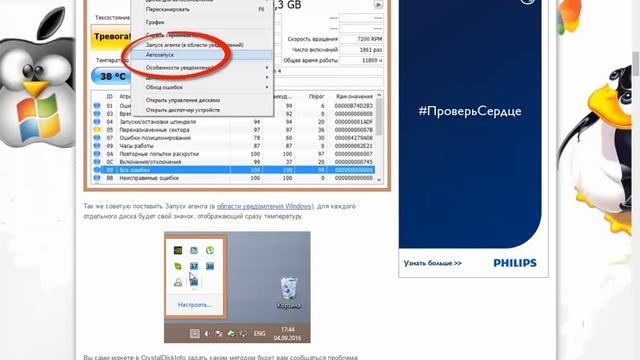
Task: Click the ID column header
Action: point(109,97)
